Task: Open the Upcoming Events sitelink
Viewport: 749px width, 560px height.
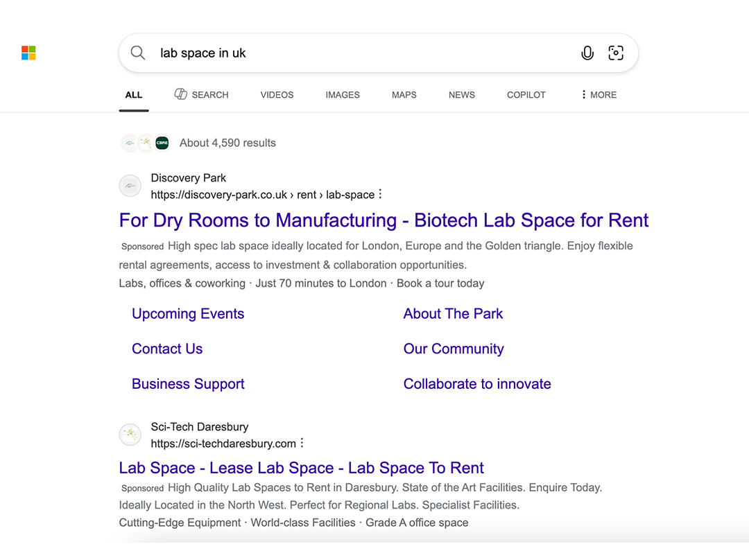Action: 188,314
